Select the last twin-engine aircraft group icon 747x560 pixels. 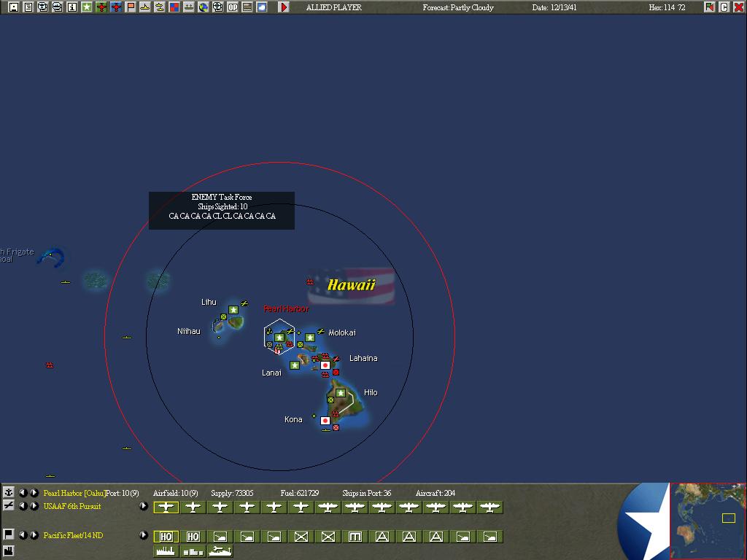[x=490, y=507]
